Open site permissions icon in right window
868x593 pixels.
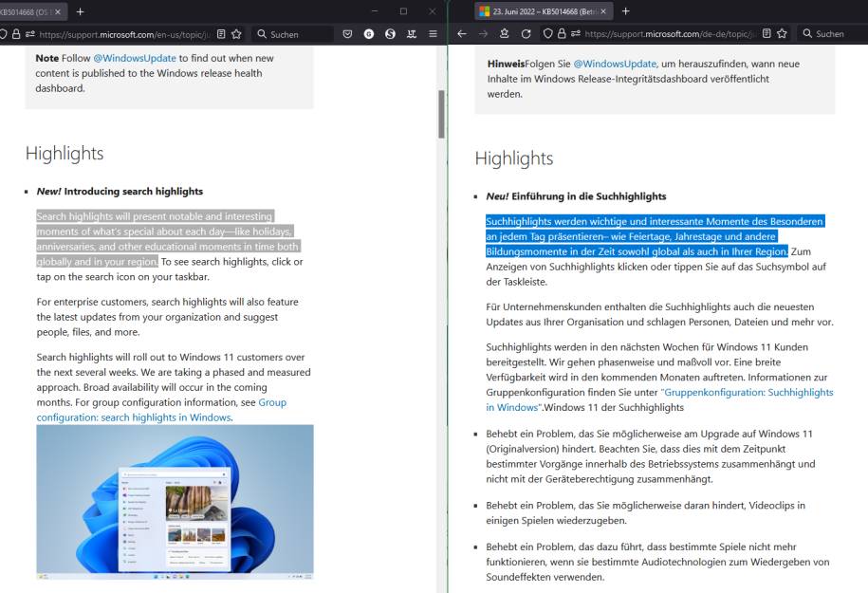576,34
